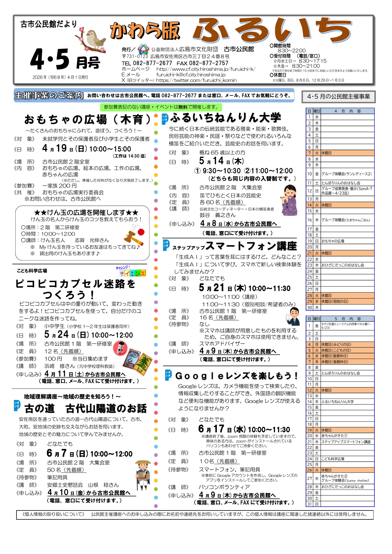Click the こども科学広場 label above the capsule maze heading
392x554 pixels.
click(32, 271)
